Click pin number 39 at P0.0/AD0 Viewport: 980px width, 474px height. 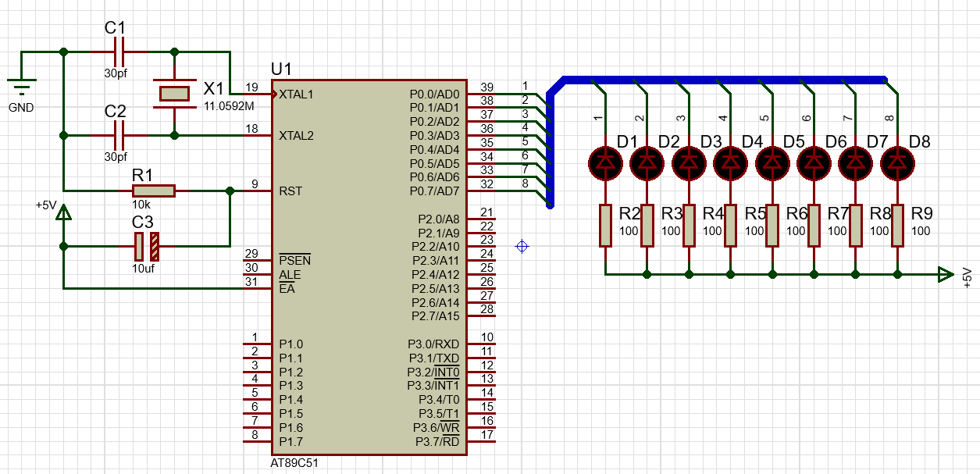click(486, 87)
